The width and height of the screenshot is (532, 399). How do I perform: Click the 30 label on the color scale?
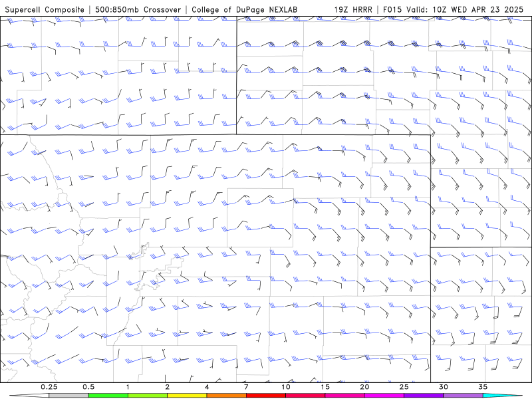pyautogui.click(x=443, y=387)
